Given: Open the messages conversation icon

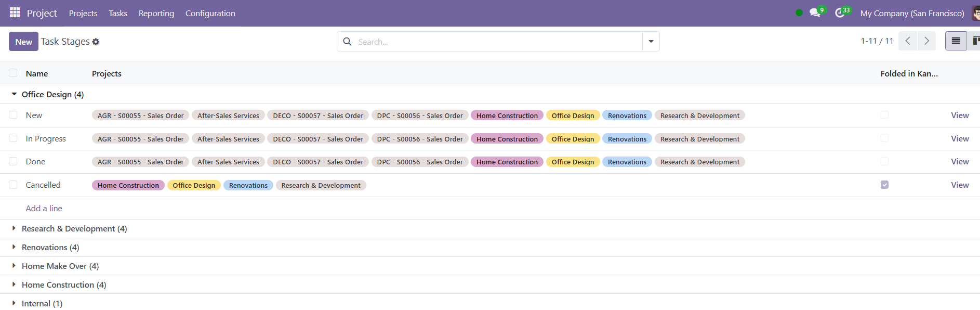Looking at the screenshot, I should pyautogui.click(x=814, y=13).
